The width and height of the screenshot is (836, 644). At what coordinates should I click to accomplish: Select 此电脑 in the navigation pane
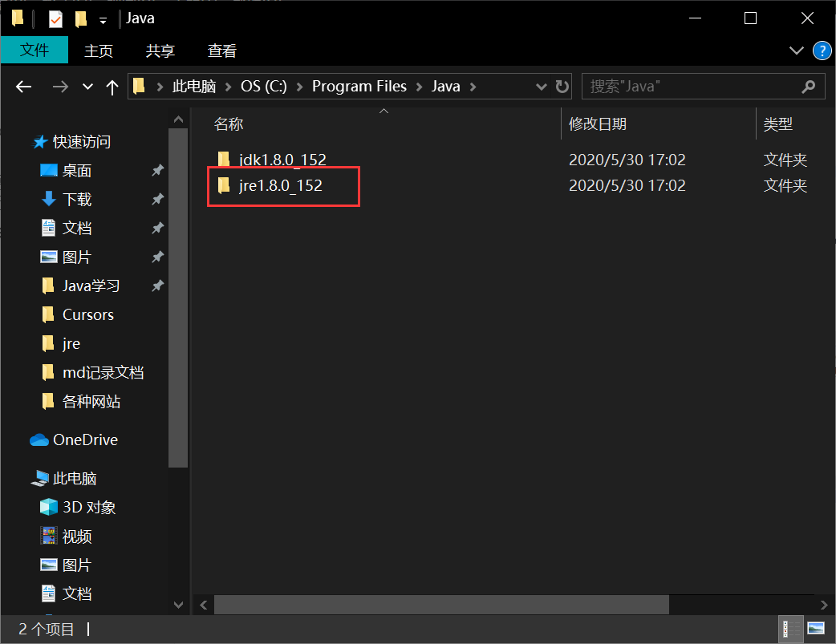point(75,478)
